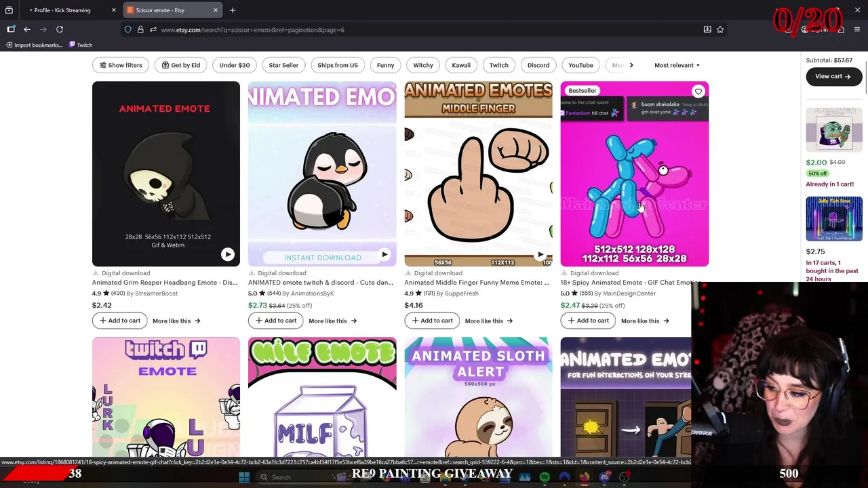Play Middle Finger emote video preview

click(540, 254)
